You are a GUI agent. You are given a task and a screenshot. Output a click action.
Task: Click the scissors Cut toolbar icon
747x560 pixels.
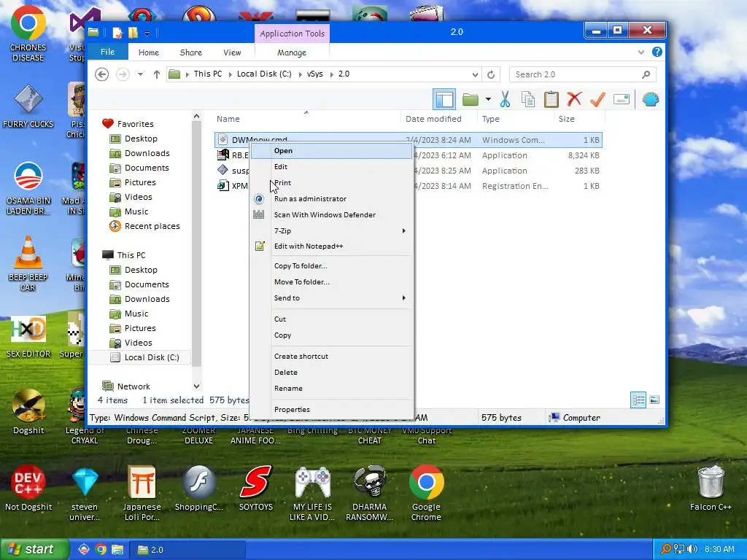point(505,99)
